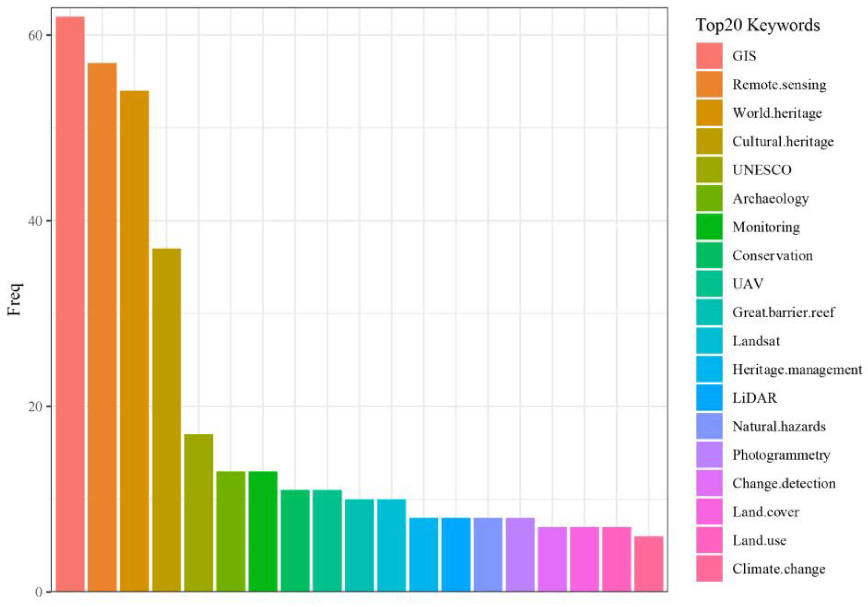This screenshot has width=868, height=607.
Task: Select the World.heritage legend color box
Action: (709, 113)
